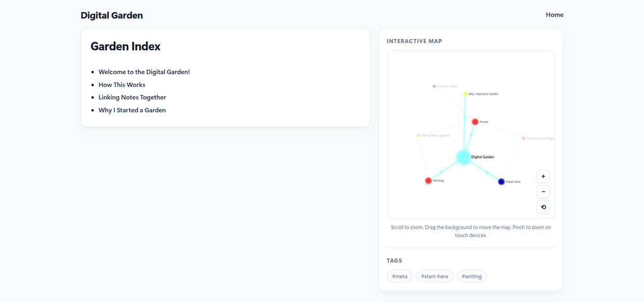Select the #start-here tag chip
Image resolution: width=644 pixels, height=302 pixels.
[435, 277]
